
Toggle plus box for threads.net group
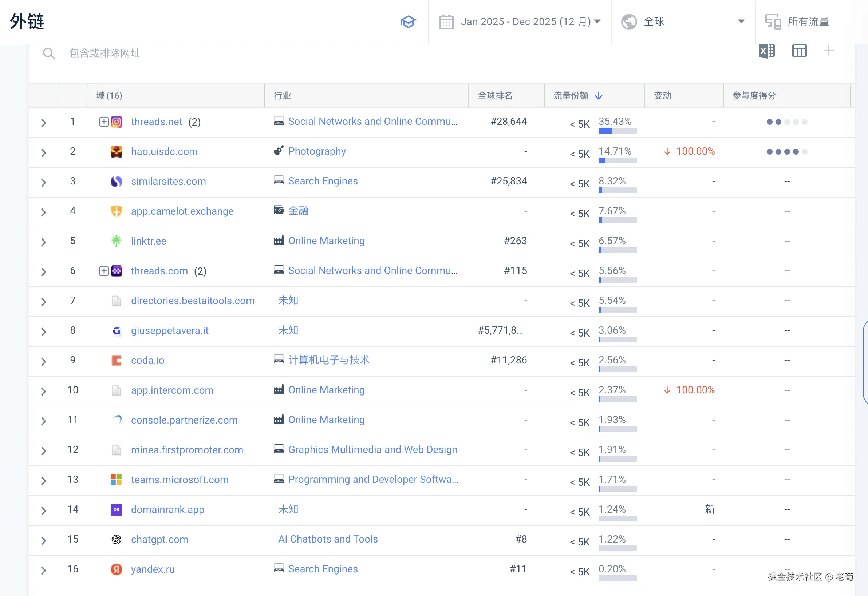click(104, 122)
